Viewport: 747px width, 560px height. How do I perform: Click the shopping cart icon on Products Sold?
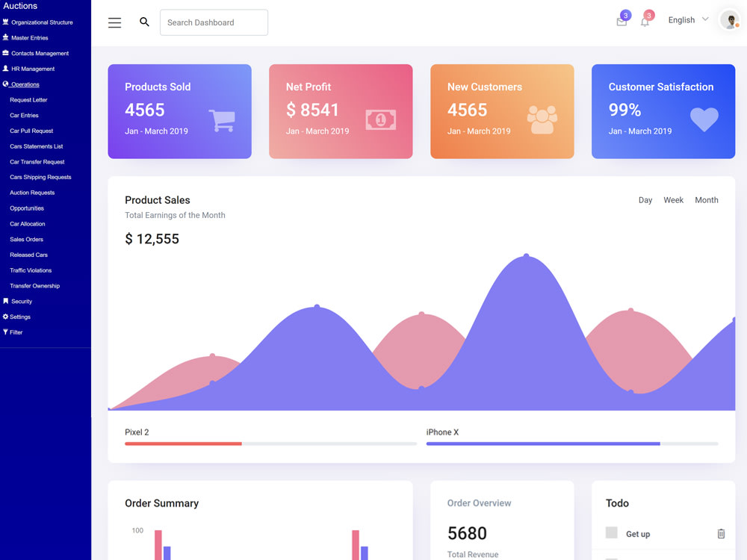click(222, 120)
